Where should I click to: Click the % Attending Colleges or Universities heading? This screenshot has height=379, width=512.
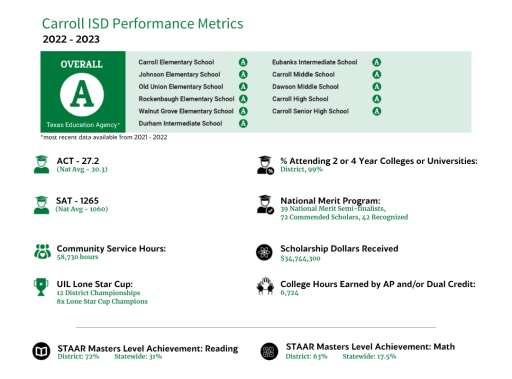tap(379, 161)
